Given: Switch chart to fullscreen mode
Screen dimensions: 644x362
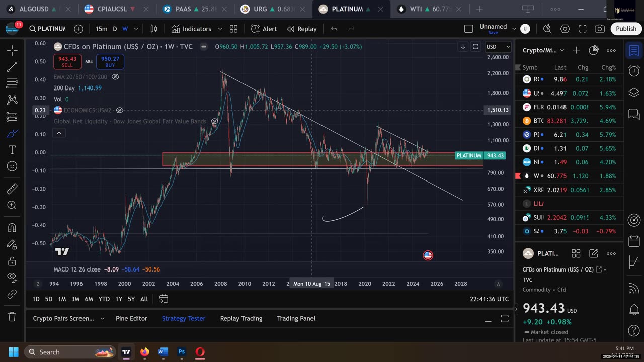Looking at the screenshot, I should [582, 29].
